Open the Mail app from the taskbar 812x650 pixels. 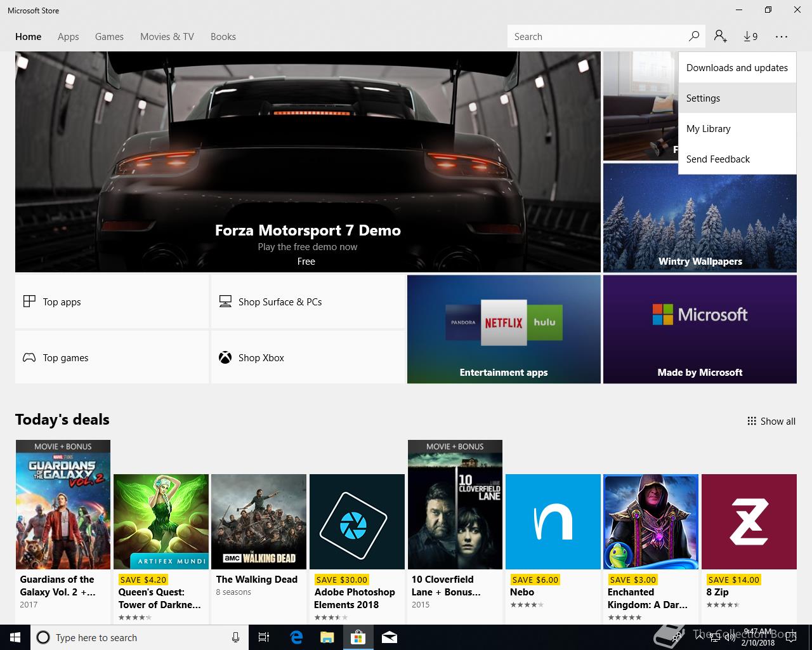click(390, 637)
